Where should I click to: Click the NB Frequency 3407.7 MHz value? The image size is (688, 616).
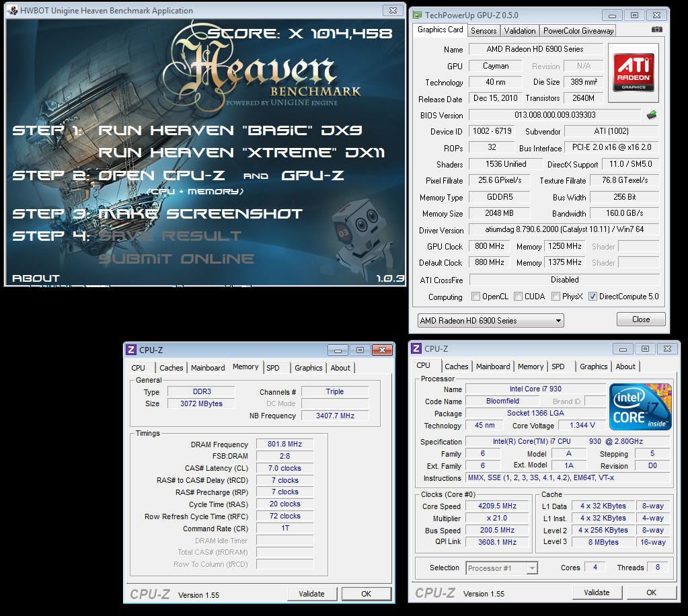335,416
